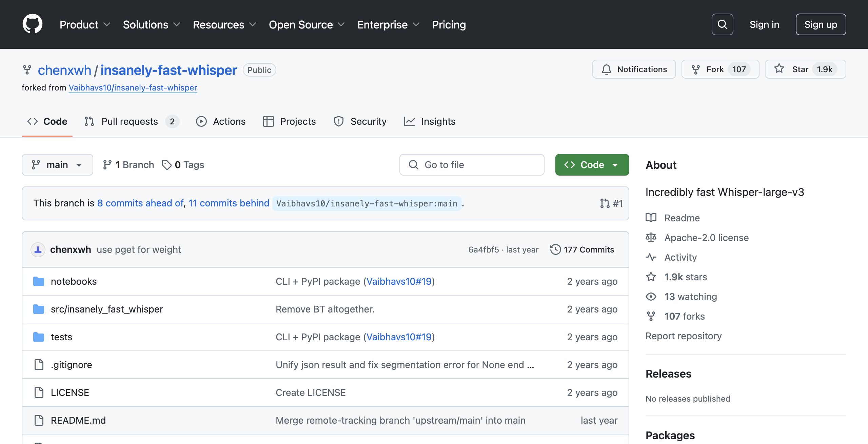This screenshot has height=444, width=868.
Task: Click the notebooks folder icon
Action: pyautogui.click(x=39, y=281)
